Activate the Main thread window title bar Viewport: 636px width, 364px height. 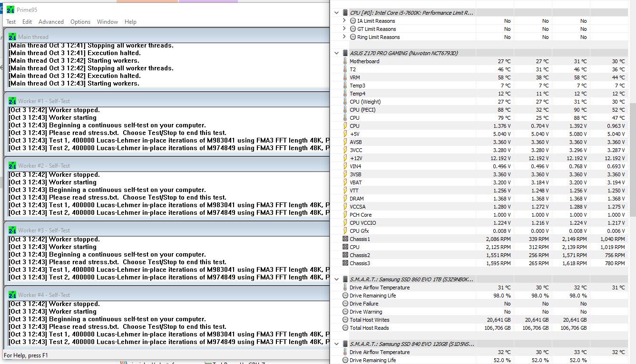(166, 37)
